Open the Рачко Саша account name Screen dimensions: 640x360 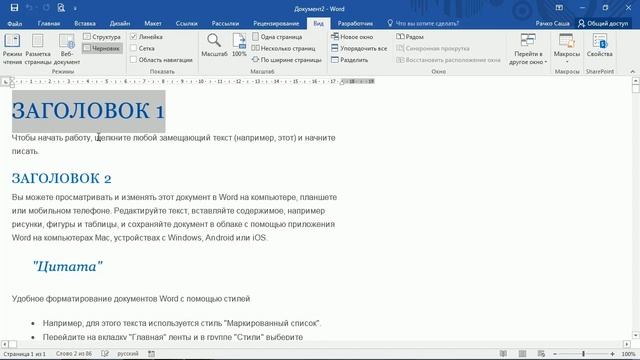(552, 23)
